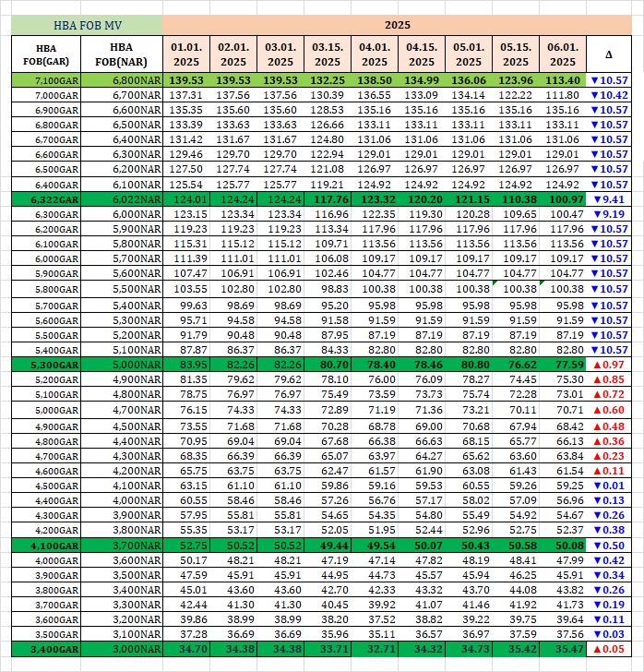
Task: Select the 'Δ' delta column header
Action: [609, 54]
